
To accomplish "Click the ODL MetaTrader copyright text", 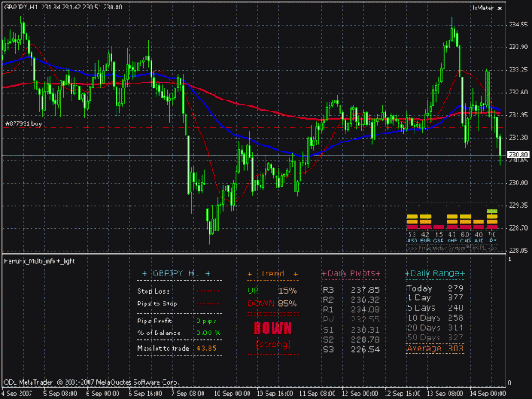I will tap(91, 382).
